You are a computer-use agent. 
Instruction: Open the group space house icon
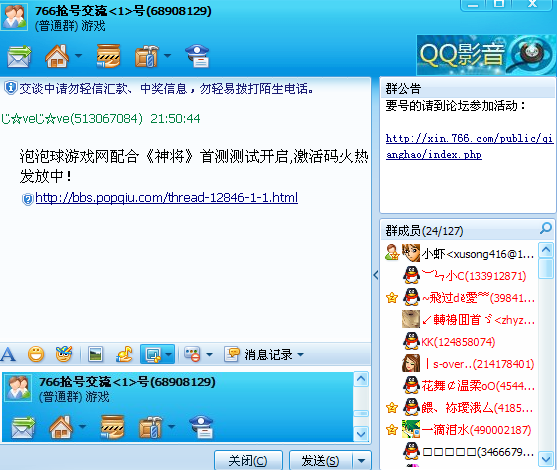tap(57, 56)
